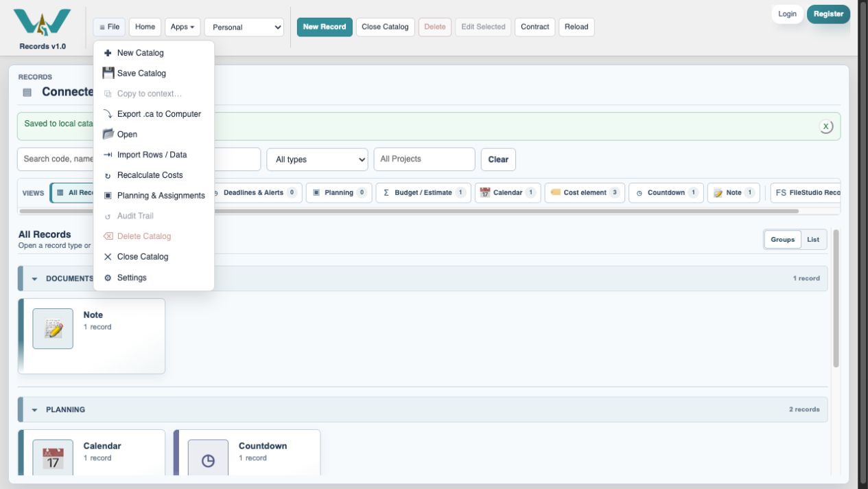Click the X icon beside Close Catalog menu entry
The height and width of the screenshot is (489, 868).
tap(108, 257)
